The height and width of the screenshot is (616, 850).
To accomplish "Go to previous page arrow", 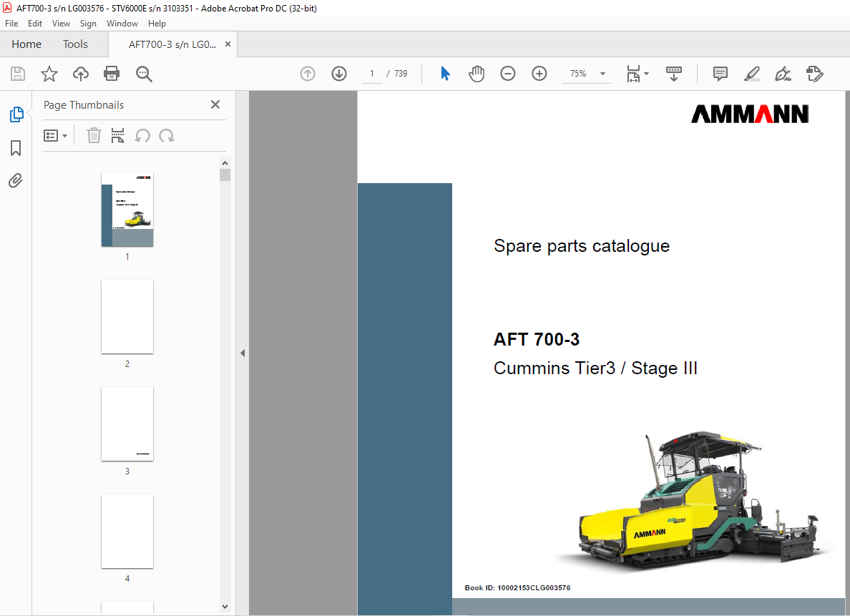I will click(x=308, y=74).
